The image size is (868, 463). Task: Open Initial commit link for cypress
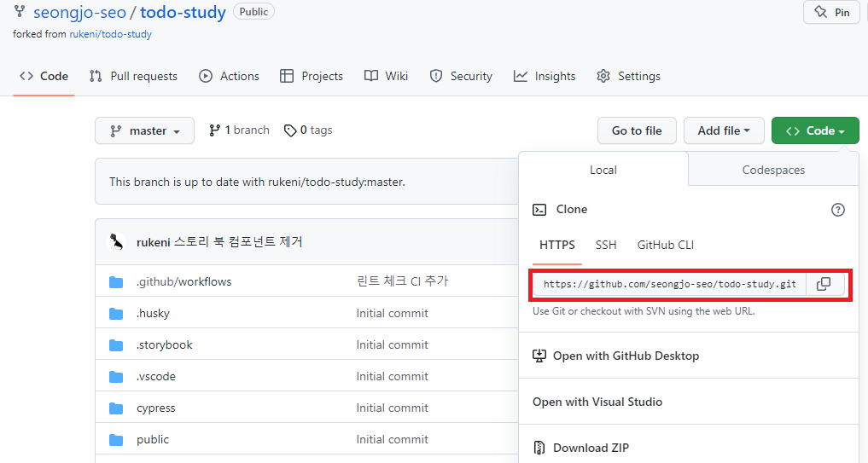pos(392,408)
